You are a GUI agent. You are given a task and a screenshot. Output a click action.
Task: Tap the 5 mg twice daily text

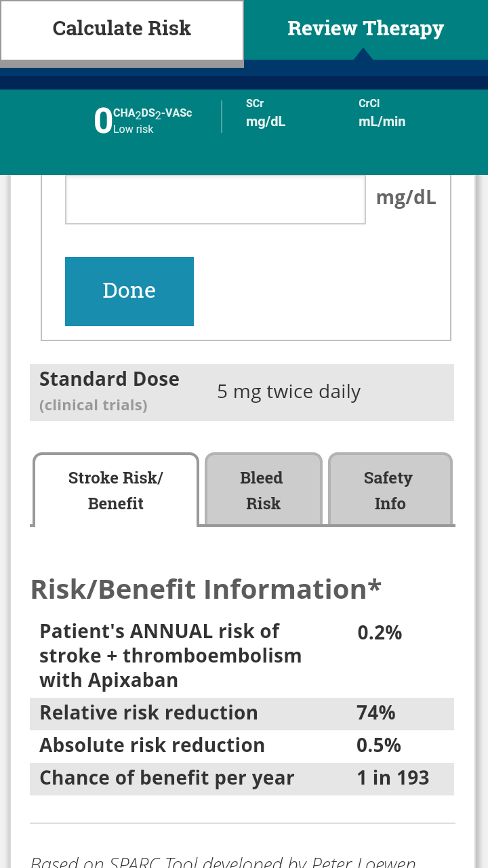[289, 392]
